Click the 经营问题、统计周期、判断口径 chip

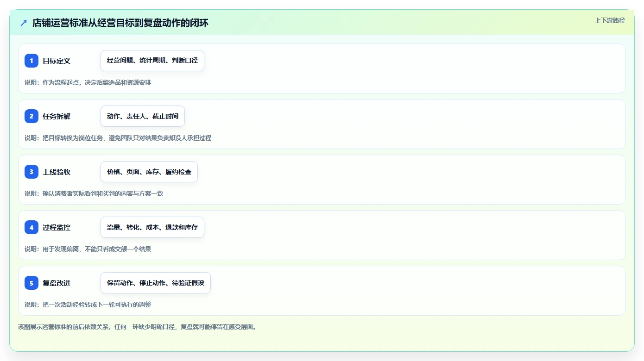coord(152,61)
